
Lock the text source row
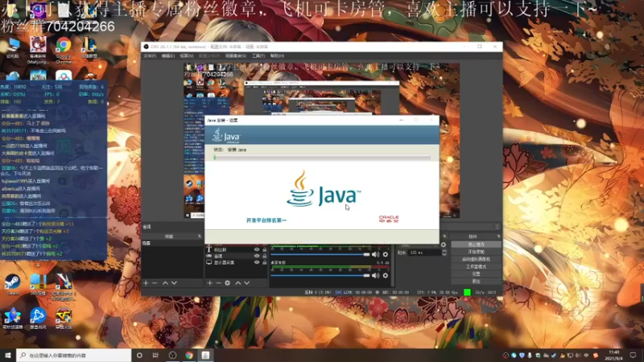(265, 249)
